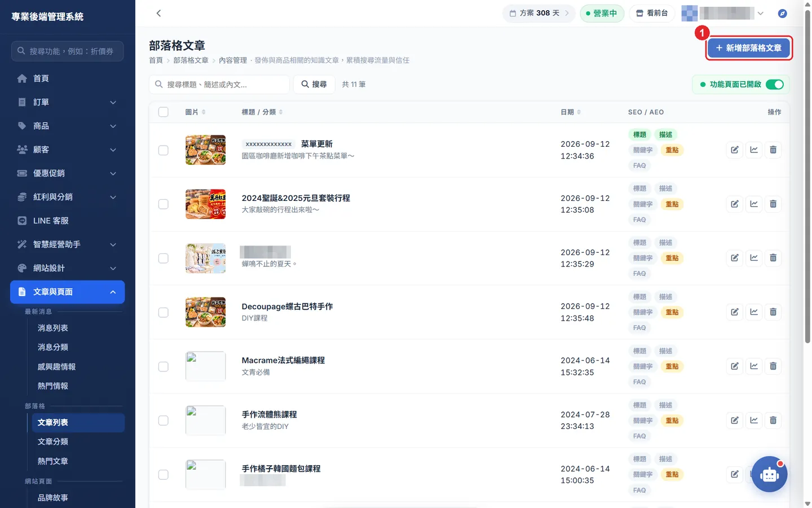This screenshot has height=508, width=812.
Task: Open the account dropdown in the top bar
Action: pyautogui.click(x=723, y=13)
